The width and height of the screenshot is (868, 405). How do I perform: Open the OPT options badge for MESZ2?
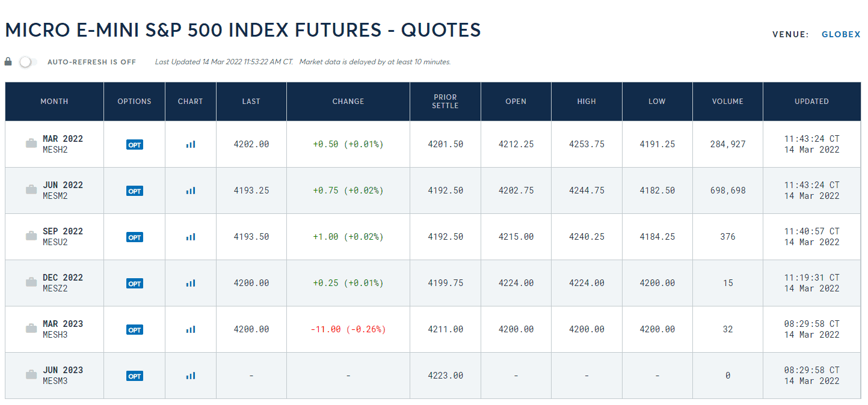click(x=135, y=284)
